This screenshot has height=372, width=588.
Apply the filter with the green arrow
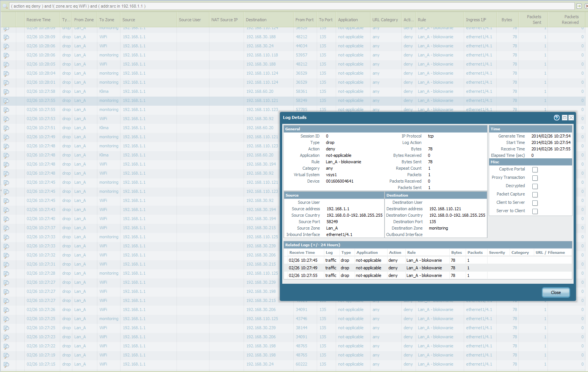[x=579, y=6]
